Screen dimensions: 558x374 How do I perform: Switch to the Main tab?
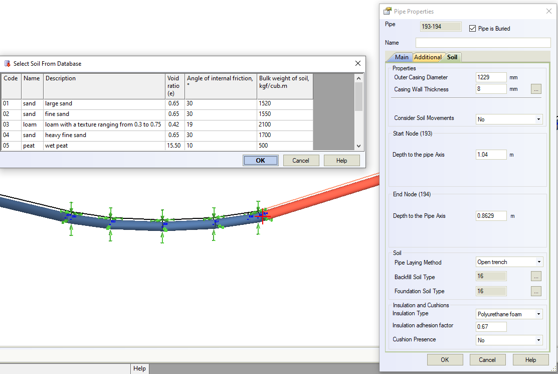401,57
